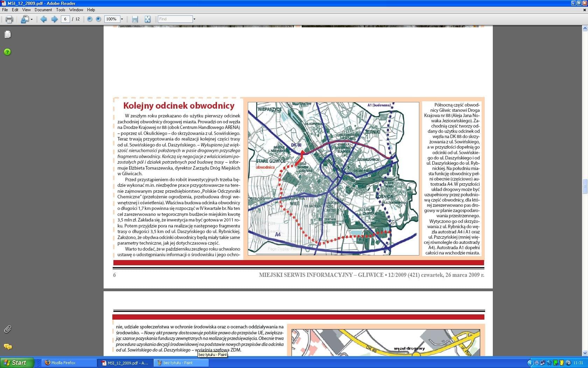Click the Adobe Reader title bar icon
Image resolution: width=588 pixels, height=368 pixels.
(3, 3)
